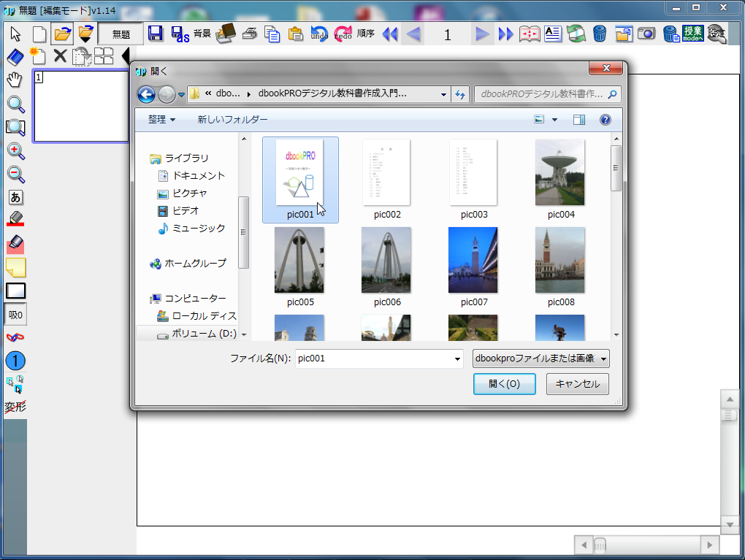Click the copy pages icon
745x560 pixels.
272,34
